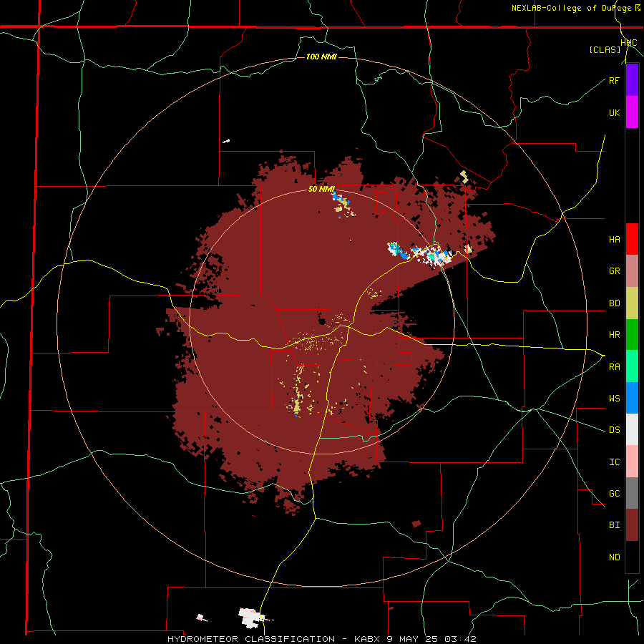Image resolution: width=644 pixels, height=644 pixels.
Task: Click the HA legend label
Action: 615,240
